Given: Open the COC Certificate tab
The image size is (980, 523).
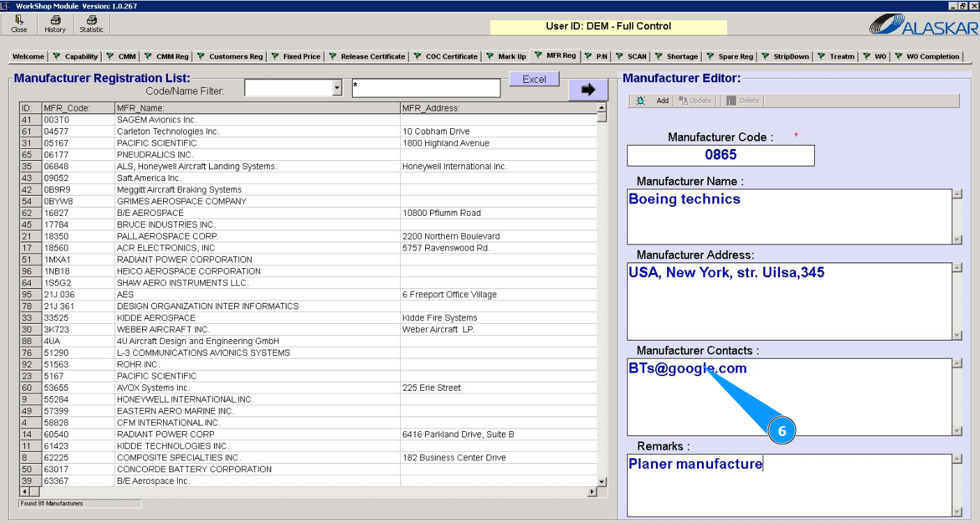Looking at the screenshot, I should [446, 56].
